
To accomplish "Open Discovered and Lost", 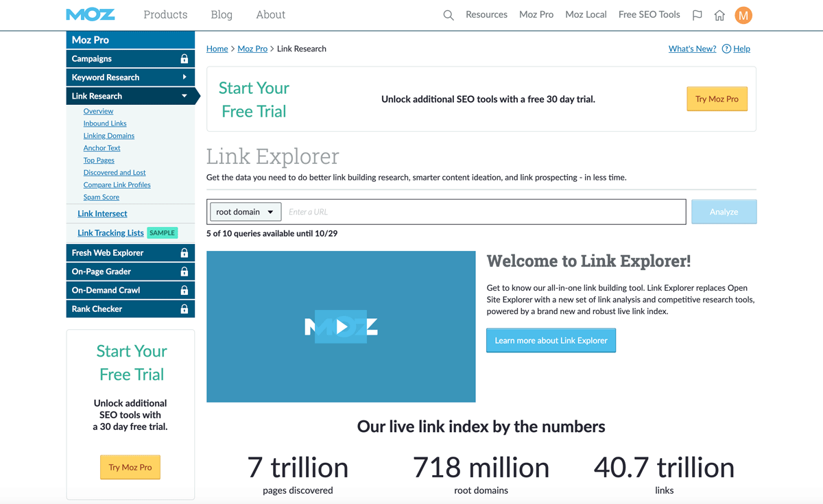I will 115,173.
